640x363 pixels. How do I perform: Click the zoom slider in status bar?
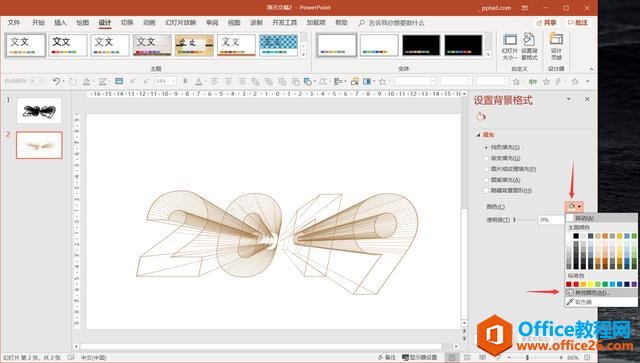click(527, 357)
